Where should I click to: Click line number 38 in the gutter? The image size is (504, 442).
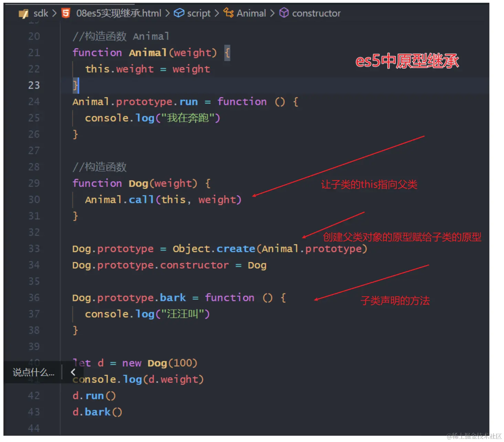pos(34,330)
